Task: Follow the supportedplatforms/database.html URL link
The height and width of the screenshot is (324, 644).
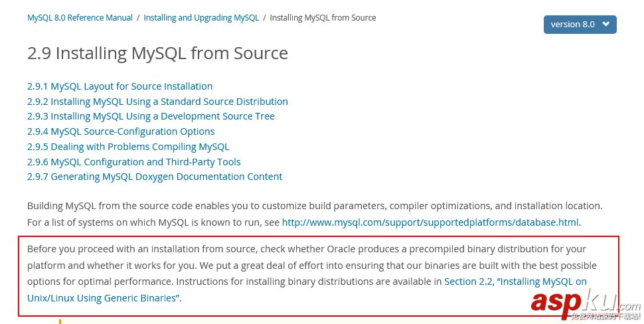Action: pos(430,222)
